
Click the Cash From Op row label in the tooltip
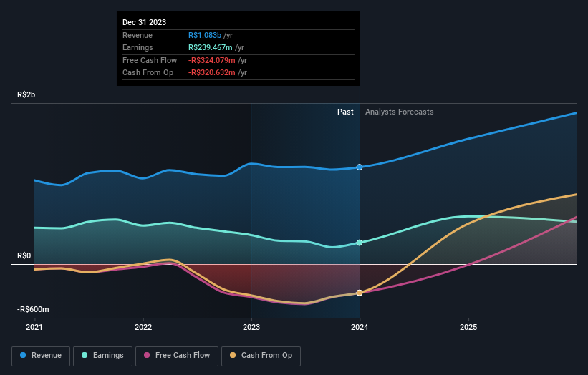148,73
